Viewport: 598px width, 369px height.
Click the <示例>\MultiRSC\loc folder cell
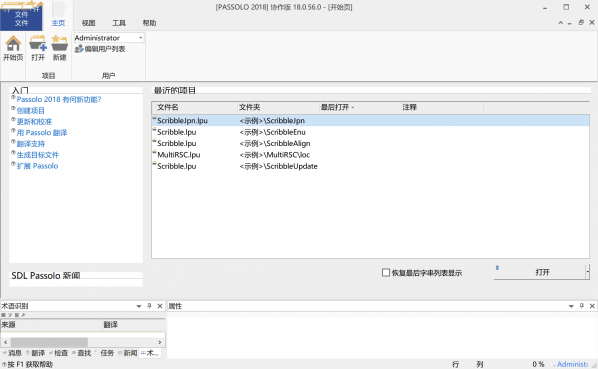[275, 155]
